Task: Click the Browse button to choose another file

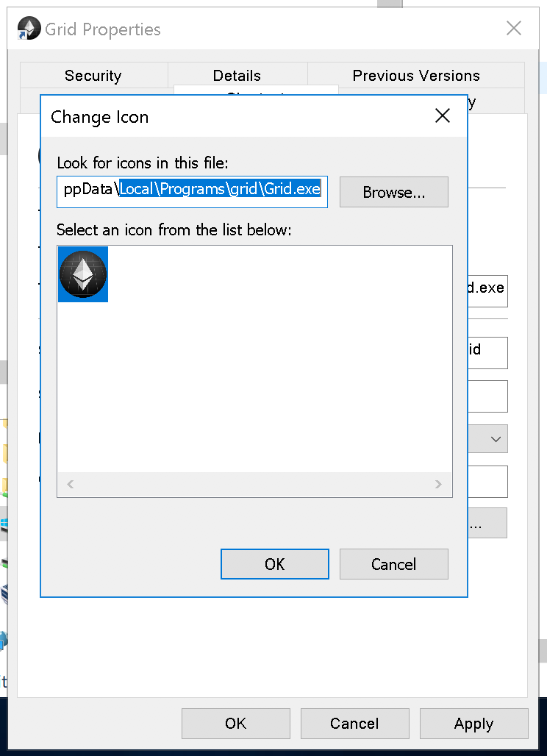Action: [x=393, y=192]
